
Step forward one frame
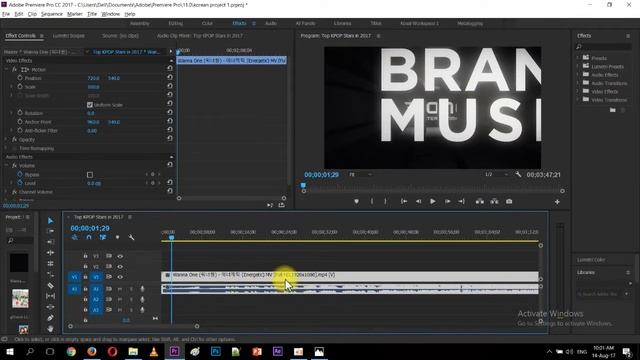(447, 202)
